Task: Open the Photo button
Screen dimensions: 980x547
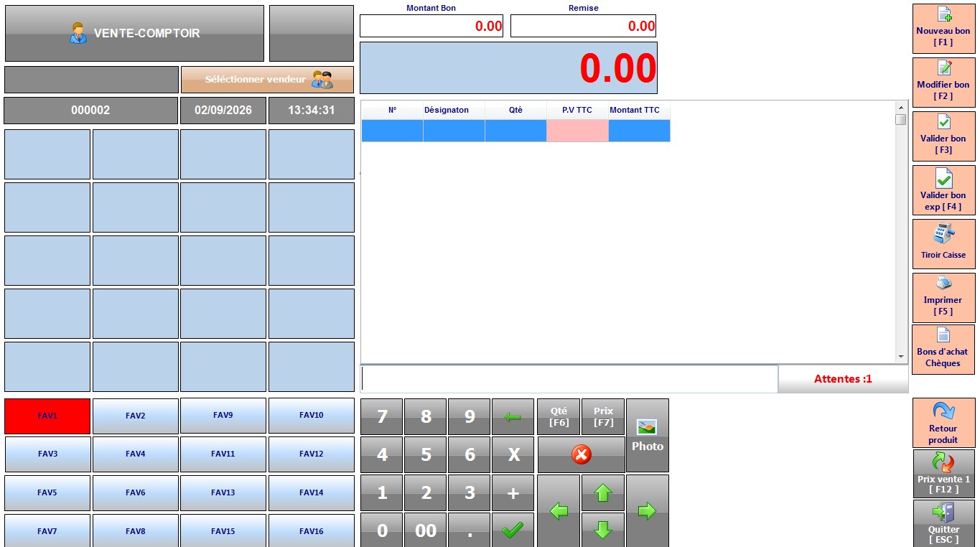Action: (x=648, y=435)
